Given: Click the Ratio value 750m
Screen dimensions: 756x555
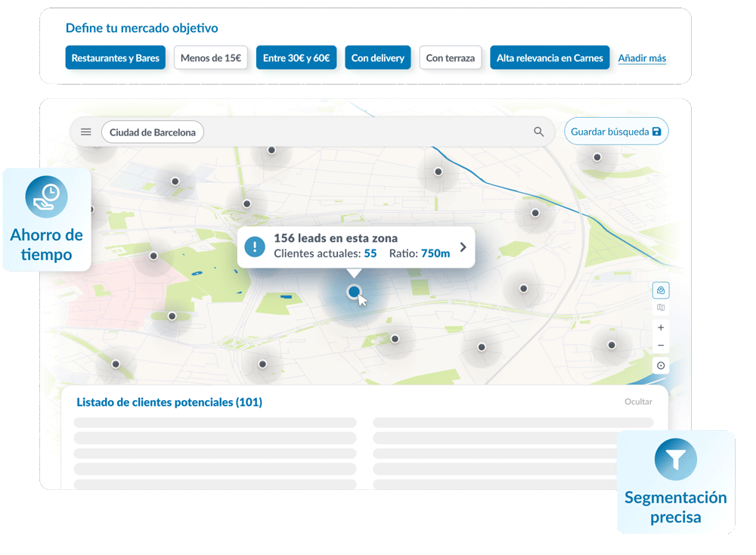Looking at the screenshot, I should pos(435,253).
